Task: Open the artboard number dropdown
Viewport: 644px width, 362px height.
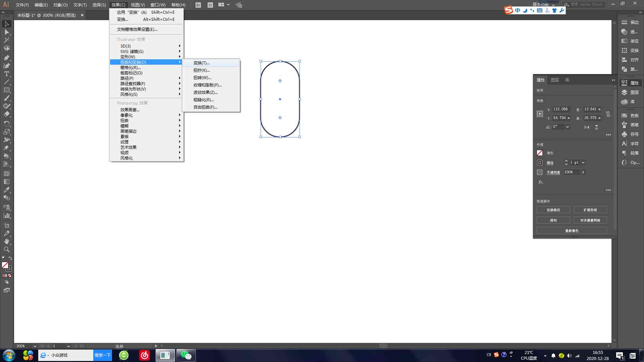Action: click(68, 346)
